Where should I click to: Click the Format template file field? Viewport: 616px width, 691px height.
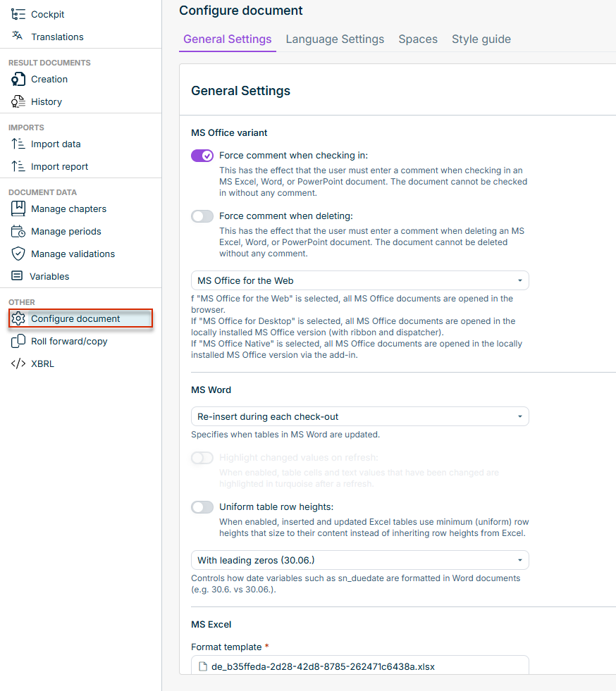[x=360, y=665]
